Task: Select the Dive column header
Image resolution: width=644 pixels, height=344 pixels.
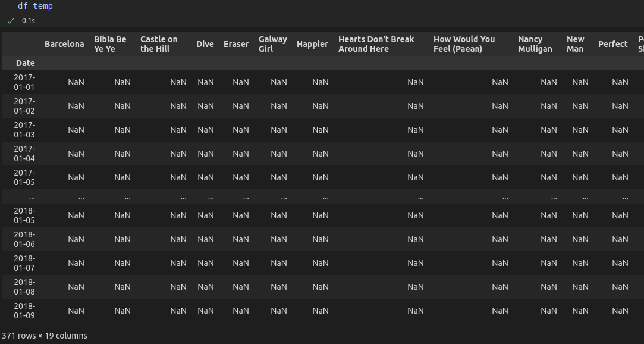Action: click(x=205, y=44)
